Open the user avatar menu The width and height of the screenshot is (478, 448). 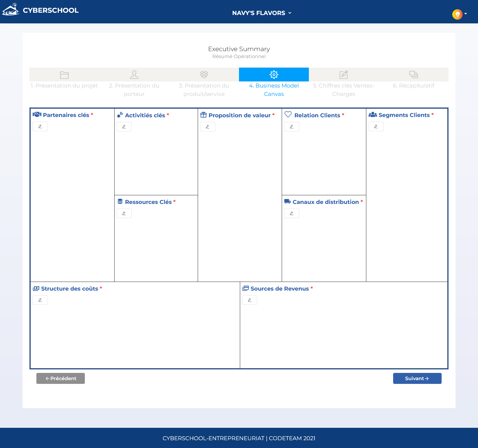457,14
